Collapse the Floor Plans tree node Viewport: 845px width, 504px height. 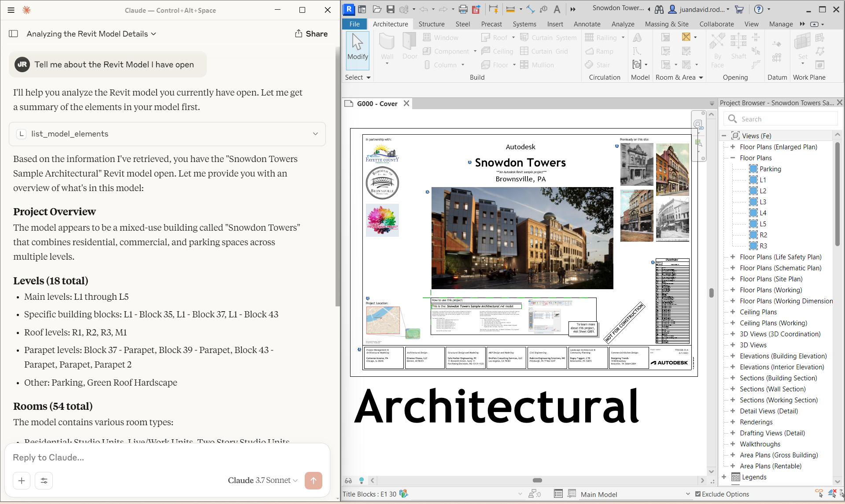[732, 158]
